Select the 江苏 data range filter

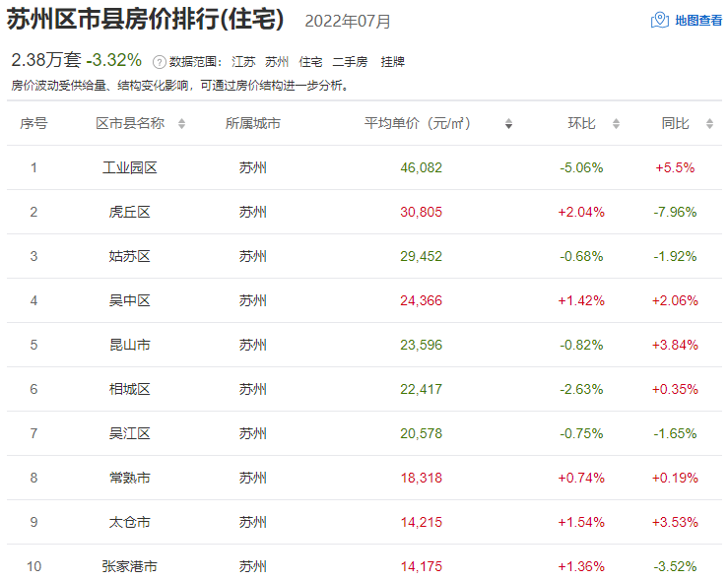243,62
